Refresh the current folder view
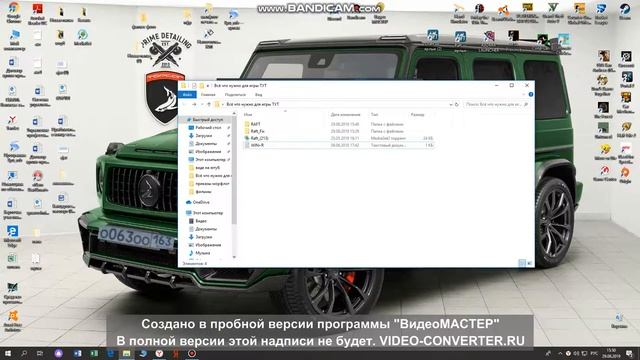This screenshot has height=360, width=640. pyautogui.click(x=457, y=104)
